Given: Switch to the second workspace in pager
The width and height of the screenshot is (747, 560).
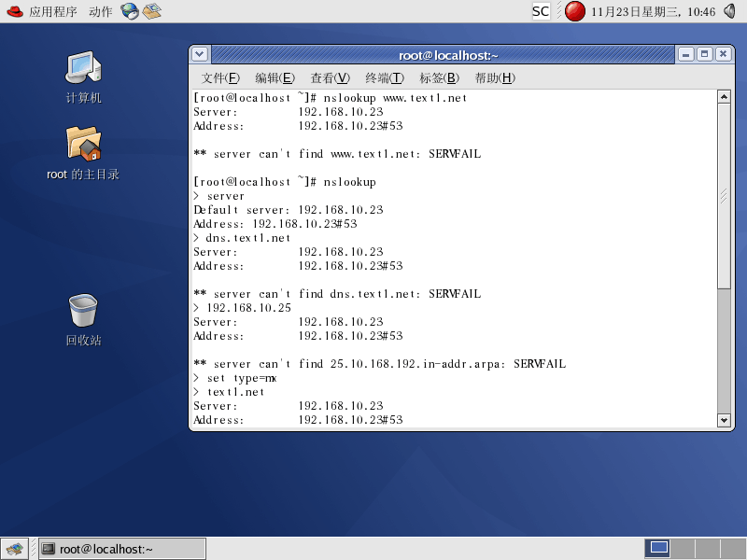Looking at the screenshot, I should point(684,548).
